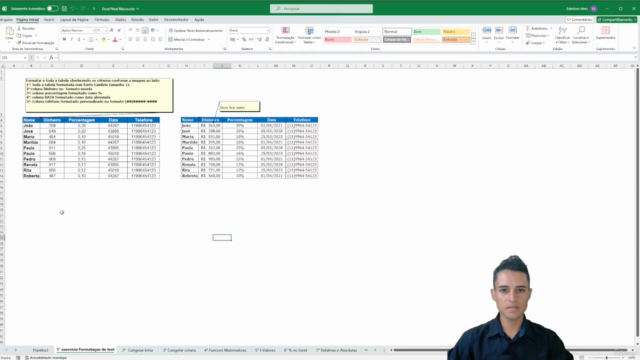Open Mesclar e Centralizar dropdown arrow

[x=209, y=40]
